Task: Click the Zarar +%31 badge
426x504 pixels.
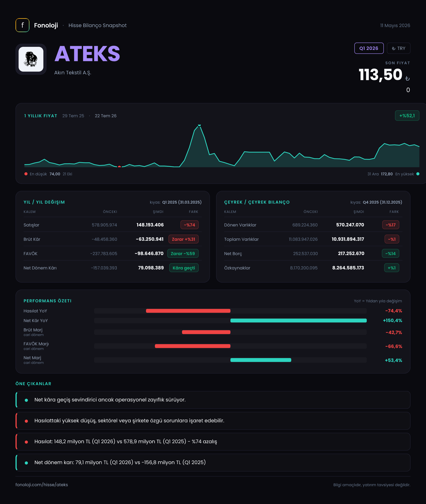Action: click(x=183, y=239)
